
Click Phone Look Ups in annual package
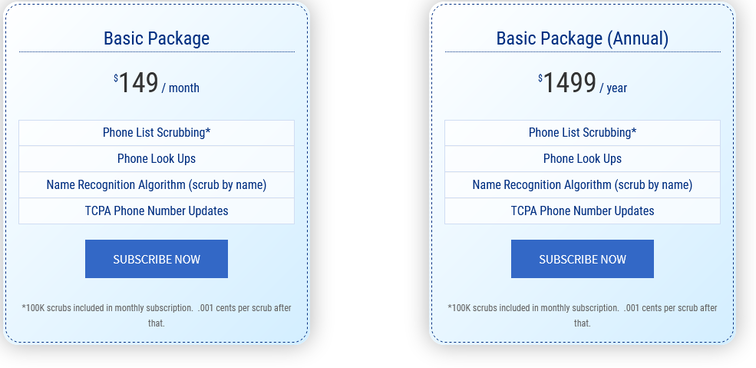coord(582,159)
